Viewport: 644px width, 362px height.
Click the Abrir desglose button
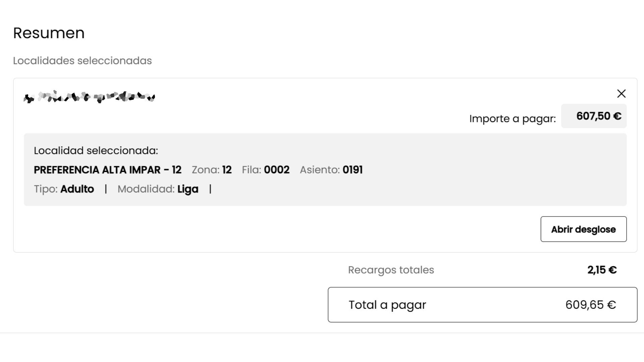583,229
